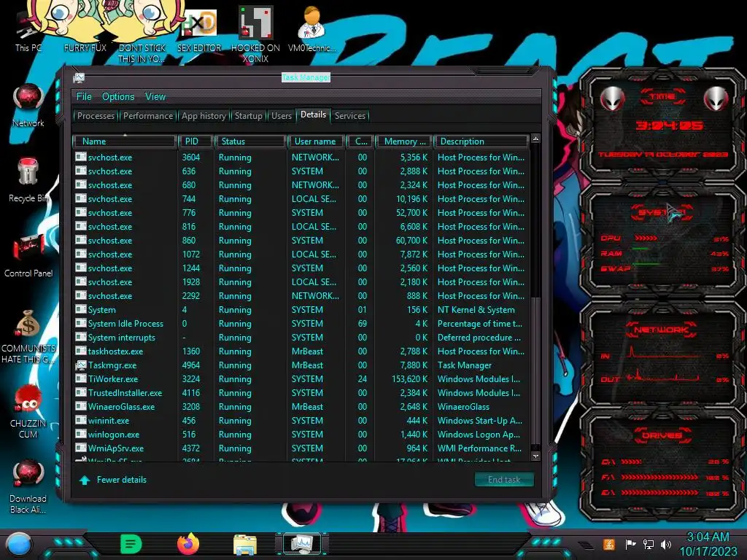
Task: Click the scrollbar down arrow
Action: click(535, 456)
